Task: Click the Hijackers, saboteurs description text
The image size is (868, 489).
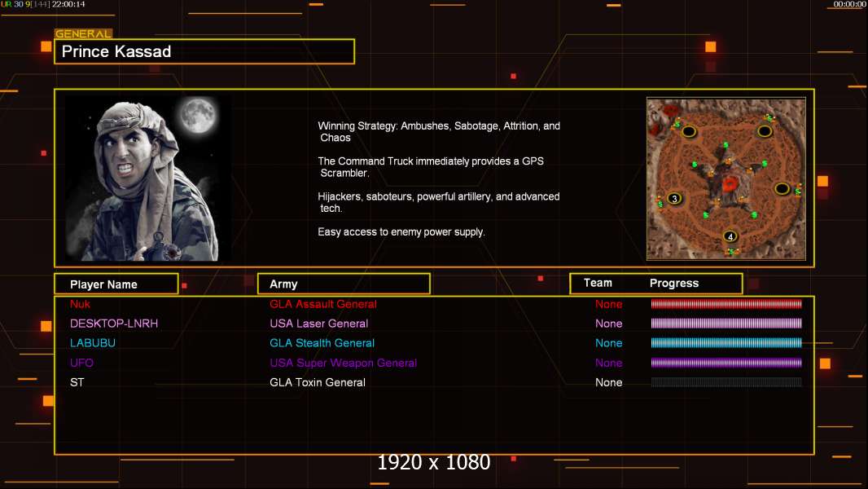Action: click(x=438, y=202)
